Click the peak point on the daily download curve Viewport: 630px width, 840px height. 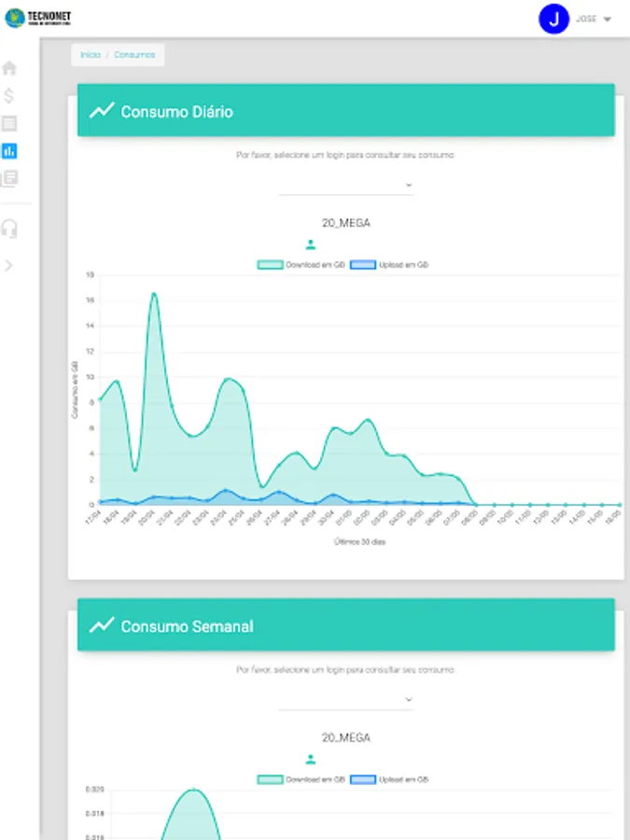pyautogui.click(x=154, y=294)
